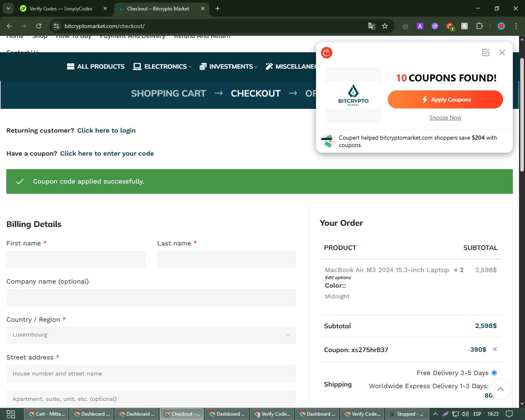Reload the checkout page
This screenshot has height=420, width=525.
tap(39, 26)
